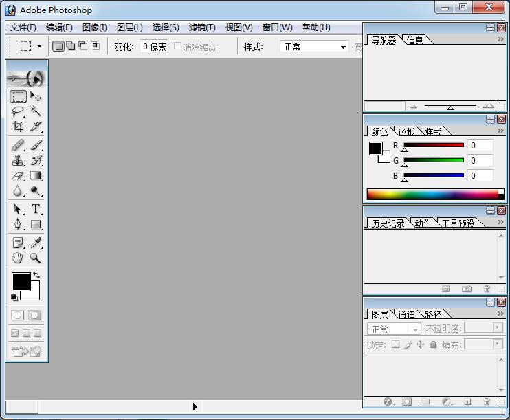Choose Subtract from Selection mode
510x420 pixels.
click(83, 46)
